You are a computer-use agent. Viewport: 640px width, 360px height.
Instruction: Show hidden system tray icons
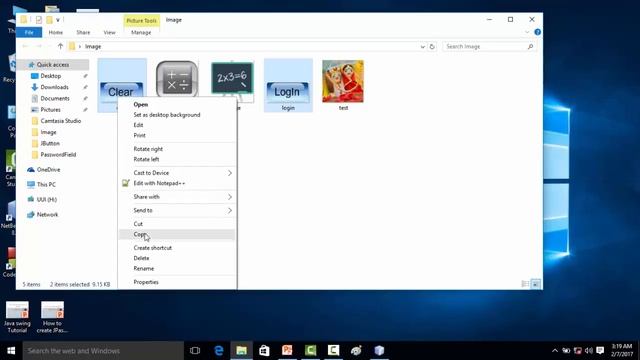pyautogui.click(x=555, y=351)
